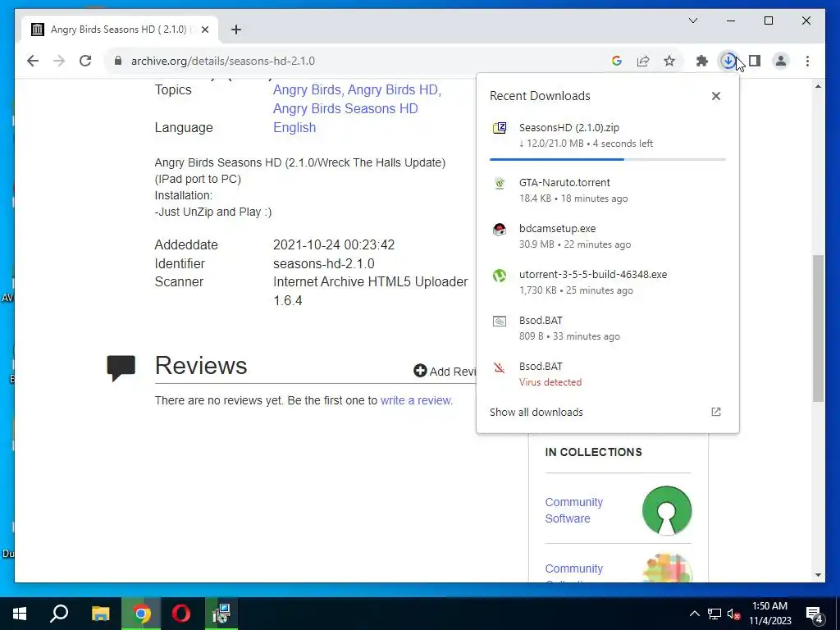840x630 pixels.
Task: Switch to Chrome in the taskbar
Action: (141, 614)
